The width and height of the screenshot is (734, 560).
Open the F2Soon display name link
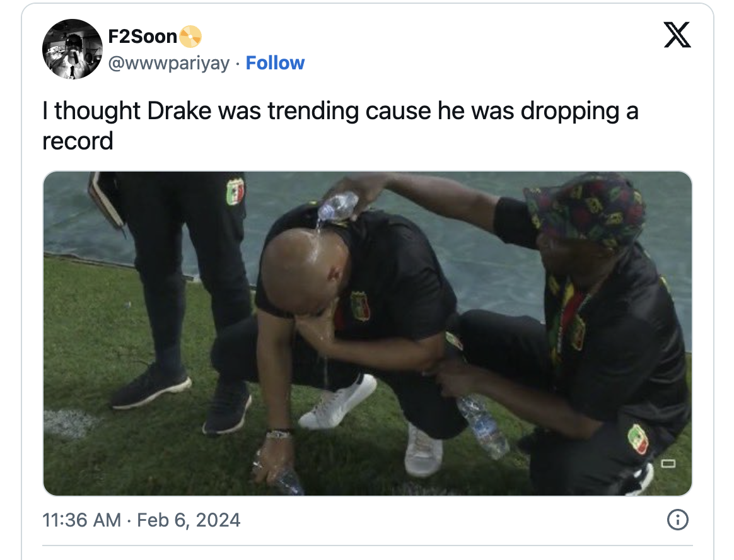coord(143,37)
